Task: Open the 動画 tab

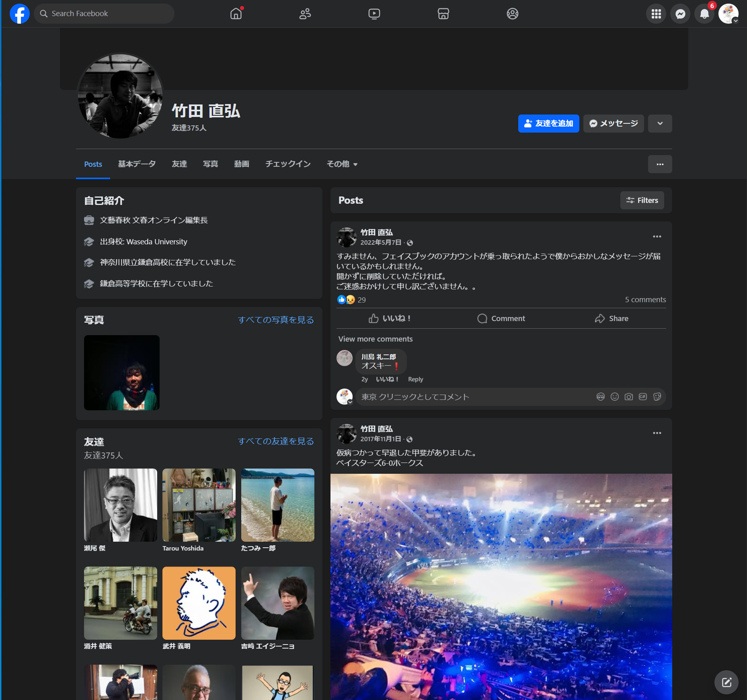Action: pyautogui.click(x=242, y=164)
